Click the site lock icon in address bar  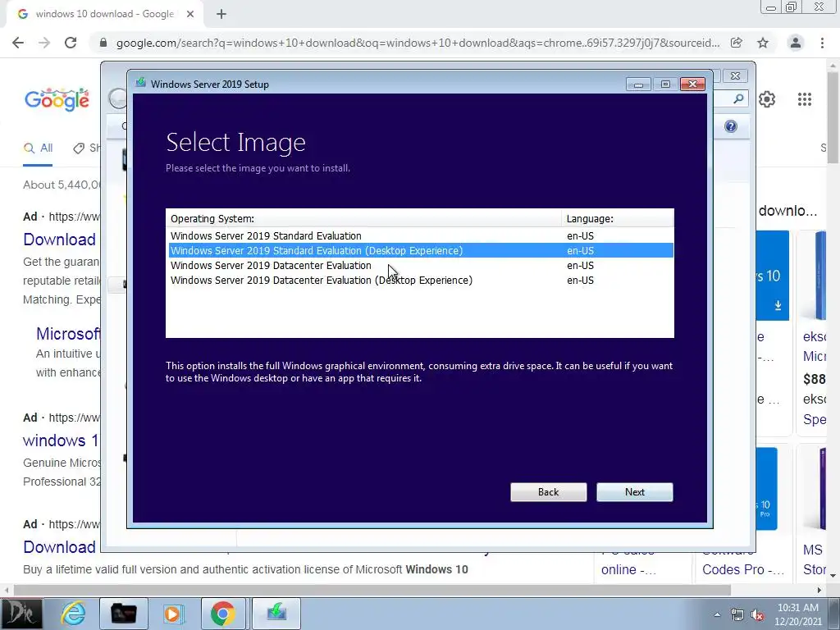pyautogui.click(x=103, y=43)
